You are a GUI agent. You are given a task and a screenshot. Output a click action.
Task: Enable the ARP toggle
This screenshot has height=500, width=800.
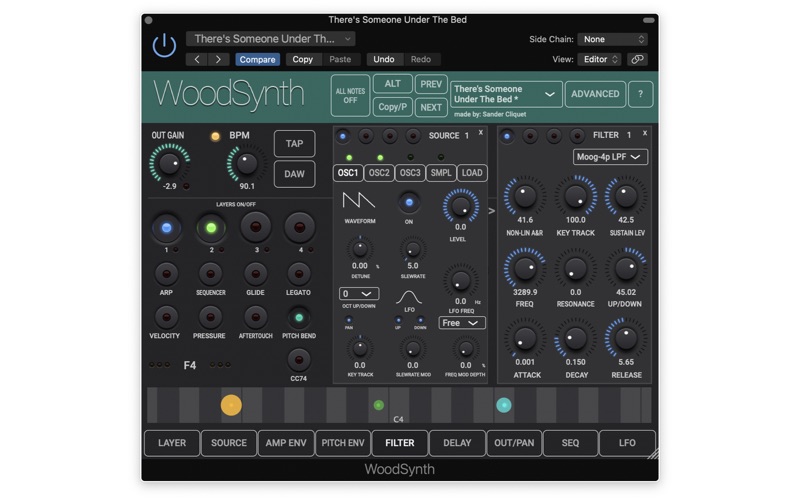[x=166, y=274]
